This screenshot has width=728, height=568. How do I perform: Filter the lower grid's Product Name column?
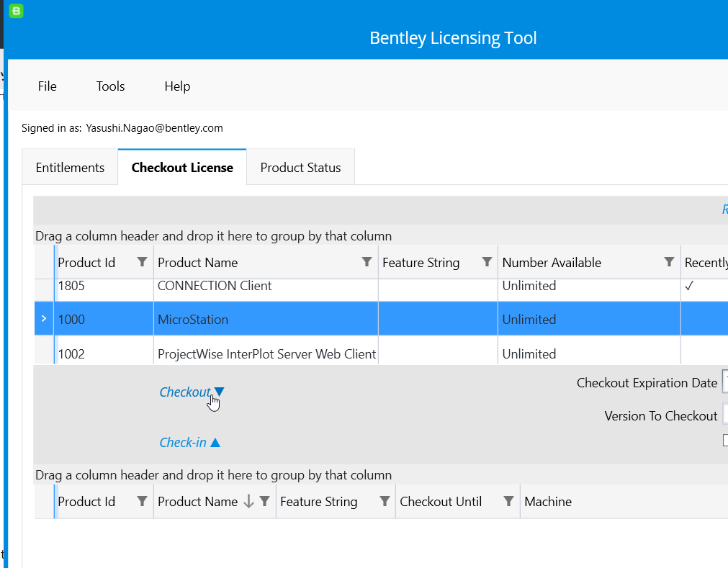coord(265,501)
